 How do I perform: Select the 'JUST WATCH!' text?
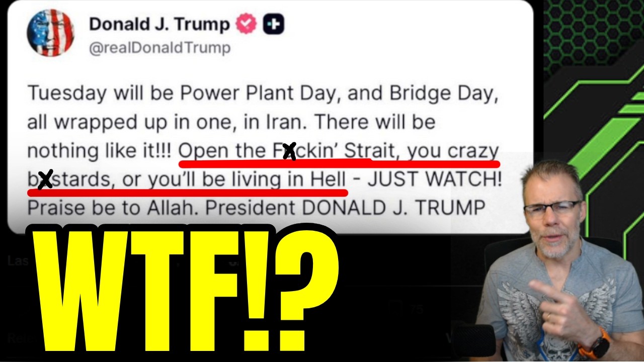pyautogui.click(x=435, y=179)
